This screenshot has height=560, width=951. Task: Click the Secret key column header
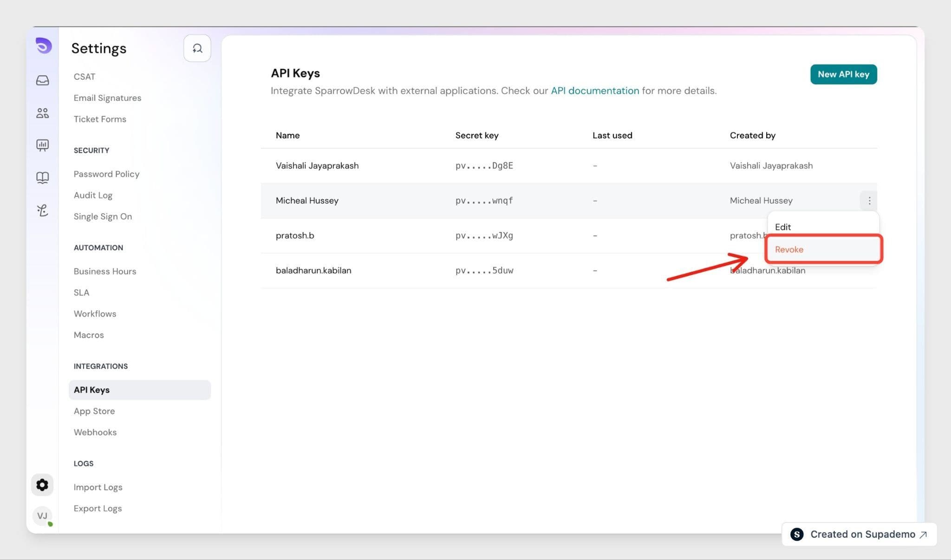(x=477, y=136)
